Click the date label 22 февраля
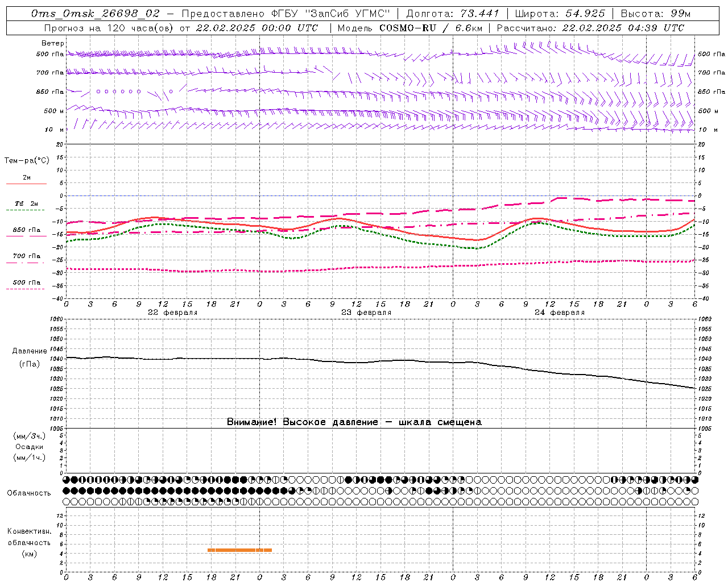 (172, 313)
